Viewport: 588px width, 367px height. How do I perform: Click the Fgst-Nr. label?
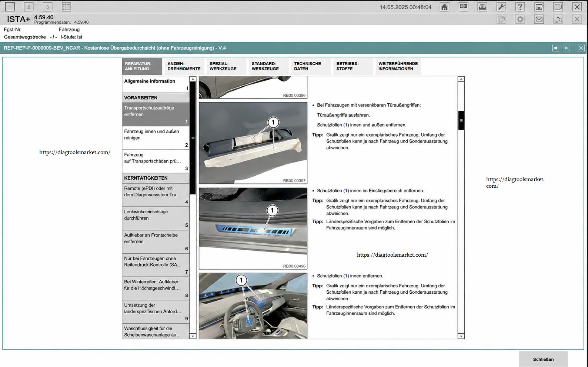[x=13, y=30]
